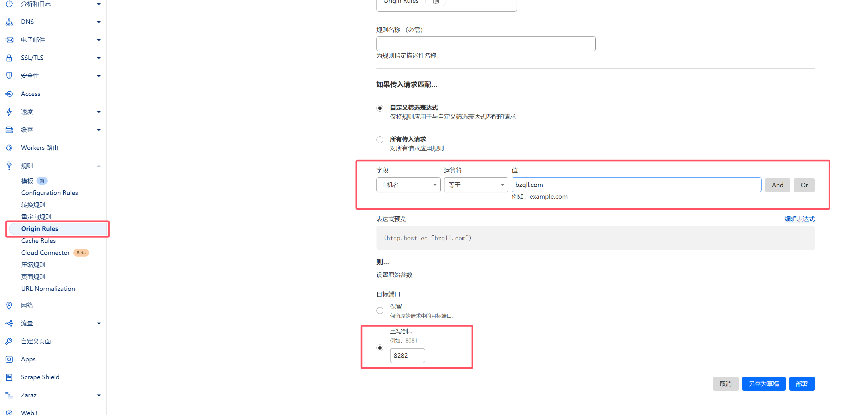868x415 pixels.
Task: Click the Zaraz icon in sidebar
Action: coord(9,395)
